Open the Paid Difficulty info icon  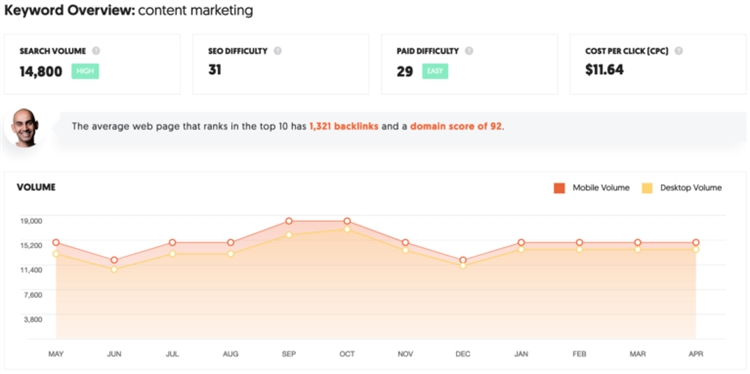[x=469, y=51]
